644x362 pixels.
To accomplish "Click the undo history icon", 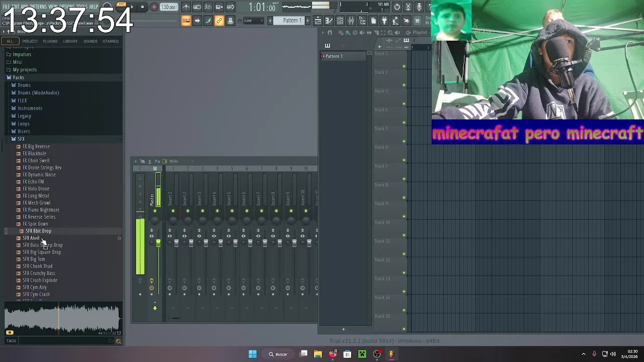I will coord(397,7).
